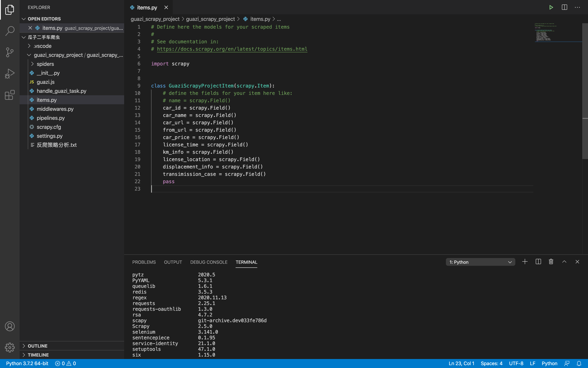588x368 pixels.
Task: Open the Explorer view in activity bar
Action: [10, 10]
